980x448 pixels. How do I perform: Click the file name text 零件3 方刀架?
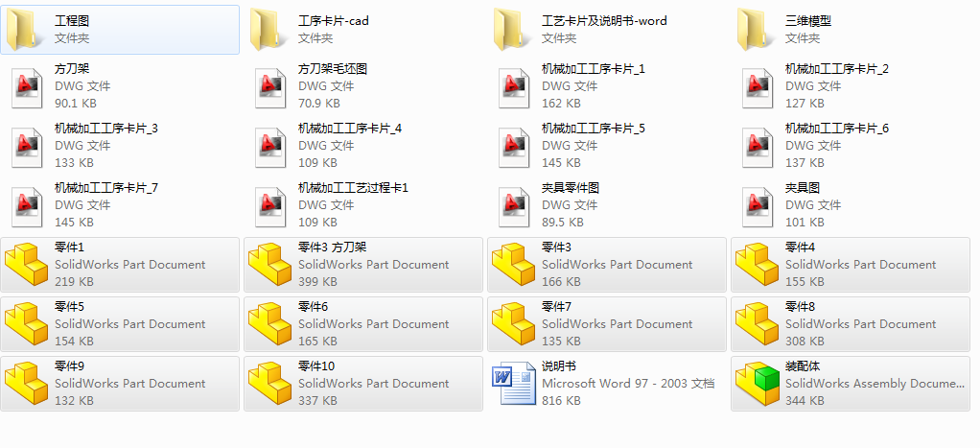[x=333, y=248]
